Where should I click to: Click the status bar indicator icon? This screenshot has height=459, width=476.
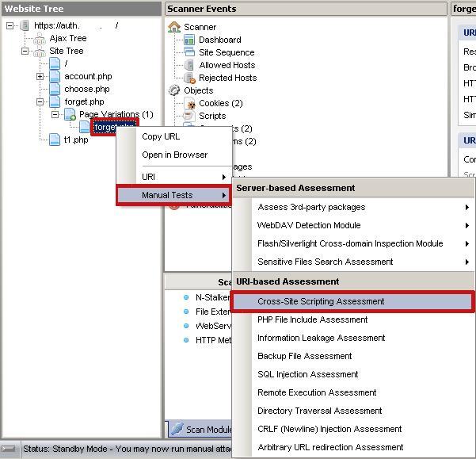(8, 449)
